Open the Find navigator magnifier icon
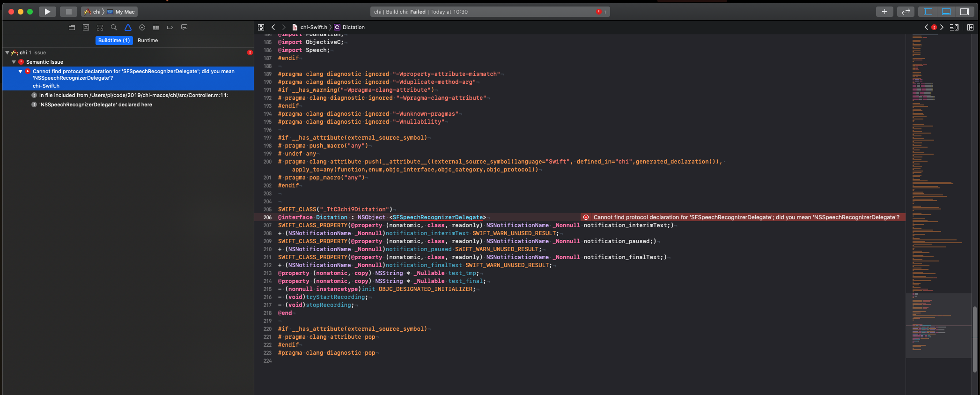This screenshot has height=395, width=980. pyautogui.click(x=114, y=27)
